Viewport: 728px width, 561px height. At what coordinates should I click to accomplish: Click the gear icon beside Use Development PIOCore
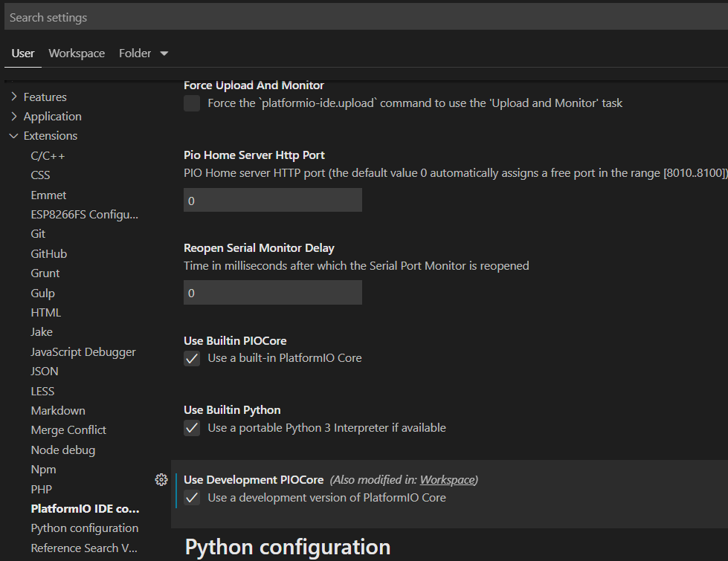point(161,480)
